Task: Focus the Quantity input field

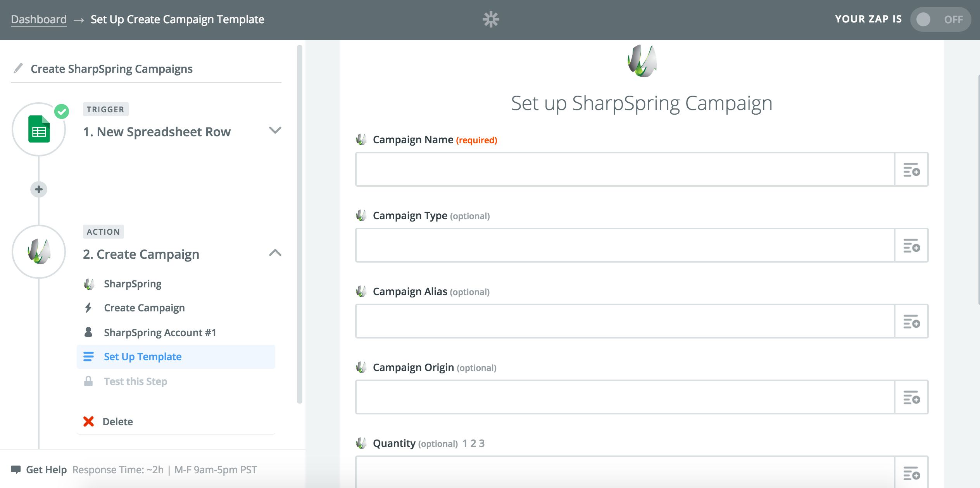Action: click(x=625, y=473)
